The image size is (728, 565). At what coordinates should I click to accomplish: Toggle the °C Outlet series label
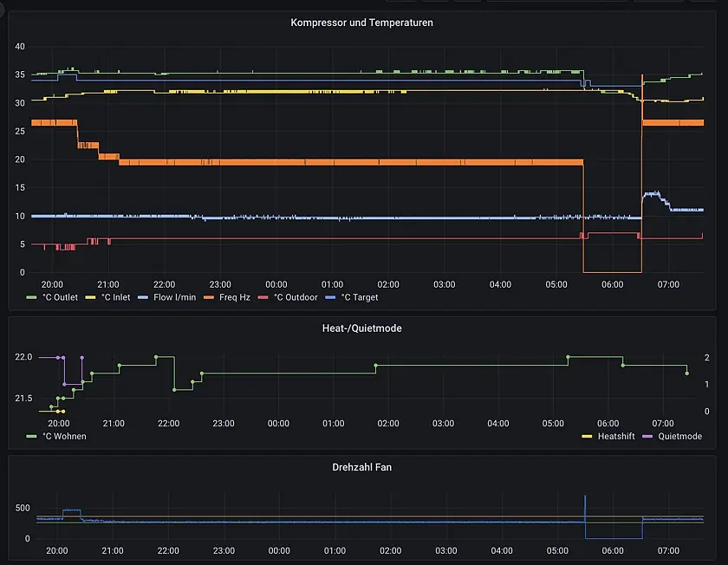(60, 297)
